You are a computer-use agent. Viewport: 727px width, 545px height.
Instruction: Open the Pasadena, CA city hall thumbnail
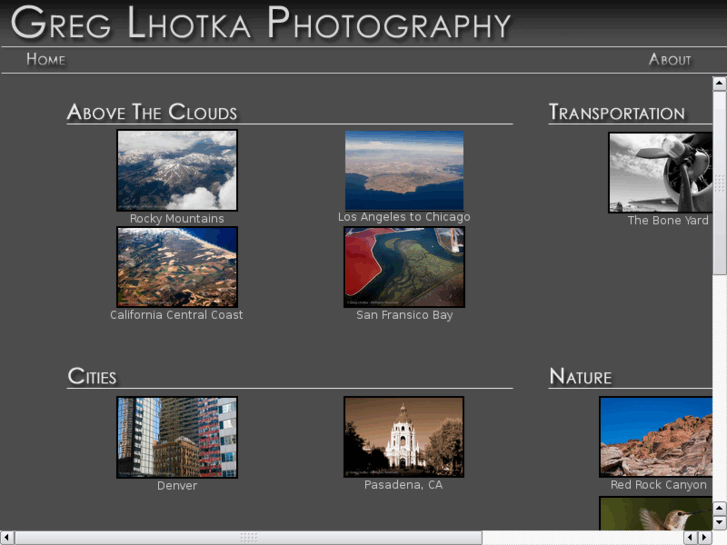coord(404,436)
